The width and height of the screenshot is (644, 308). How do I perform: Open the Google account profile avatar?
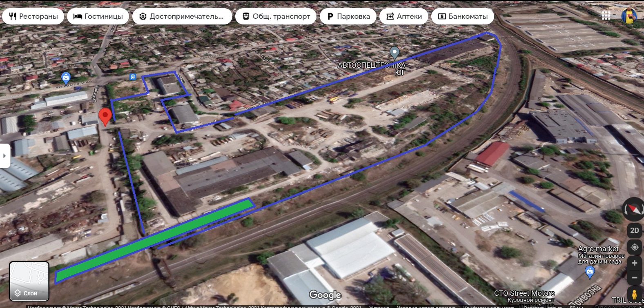tap(628, 16)
